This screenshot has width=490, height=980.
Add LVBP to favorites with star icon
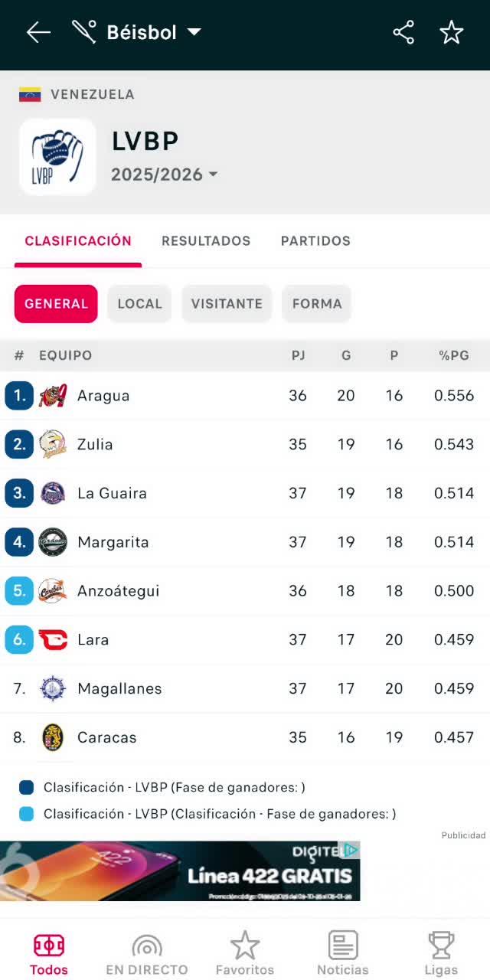click(452, 32)
